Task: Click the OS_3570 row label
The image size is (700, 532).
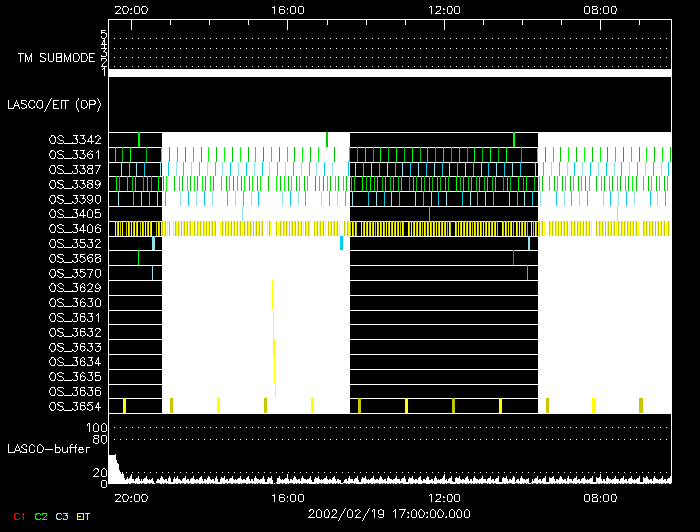Action: [74, 273]
